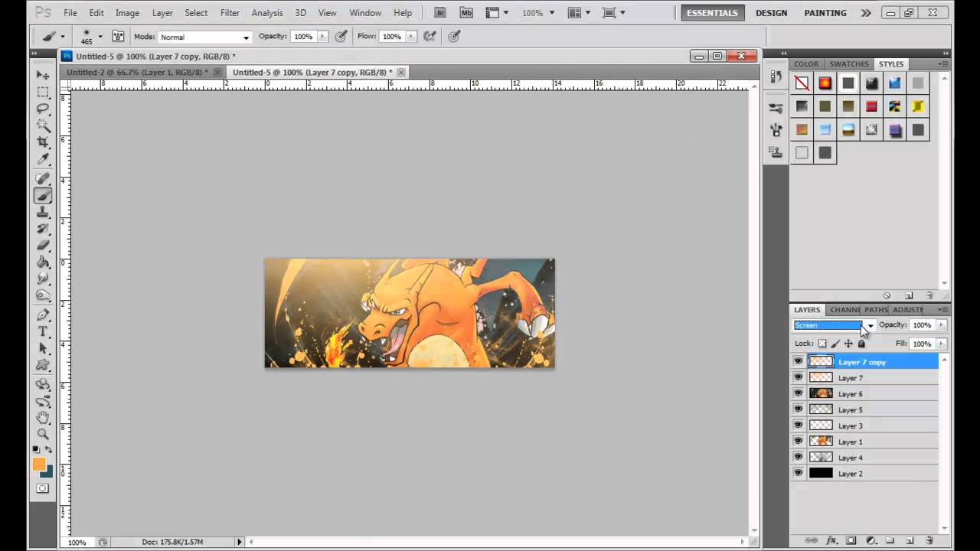Create a new group in Layers panel
The image size is (980, 551).
(x=890, y=540)
